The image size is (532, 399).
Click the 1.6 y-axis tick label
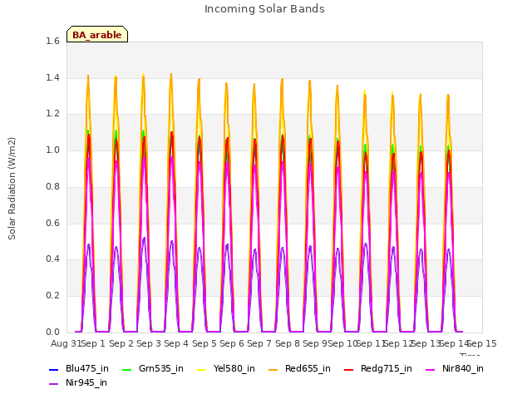pos(52,41)
